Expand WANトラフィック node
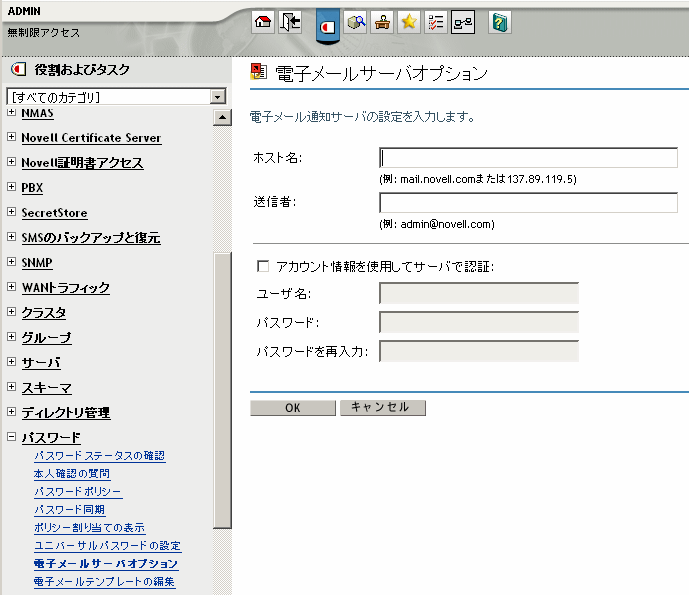The height and width of the screenshot is (595, 689). pos(12,287)
